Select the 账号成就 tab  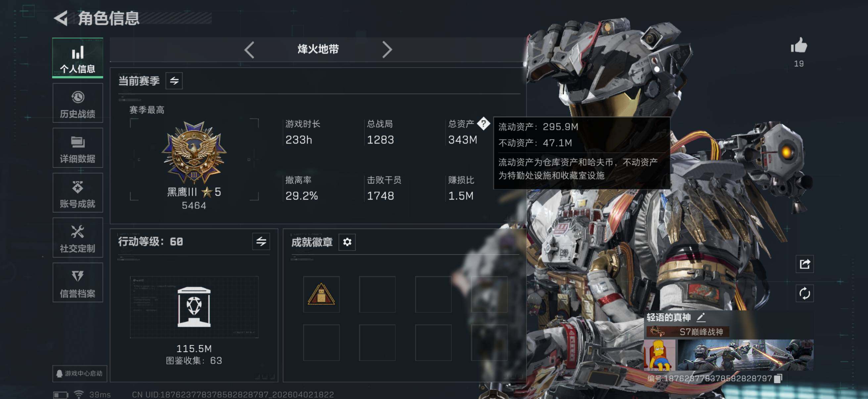pyautogui.click(x=78, y=193)
